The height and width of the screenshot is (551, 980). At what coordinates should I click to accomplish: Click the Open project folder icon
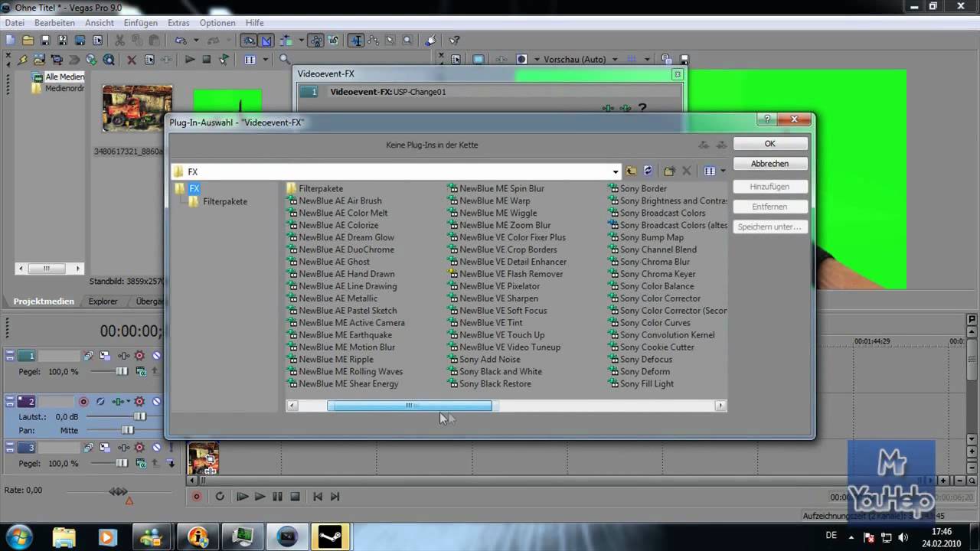click(x=28, y=41)
